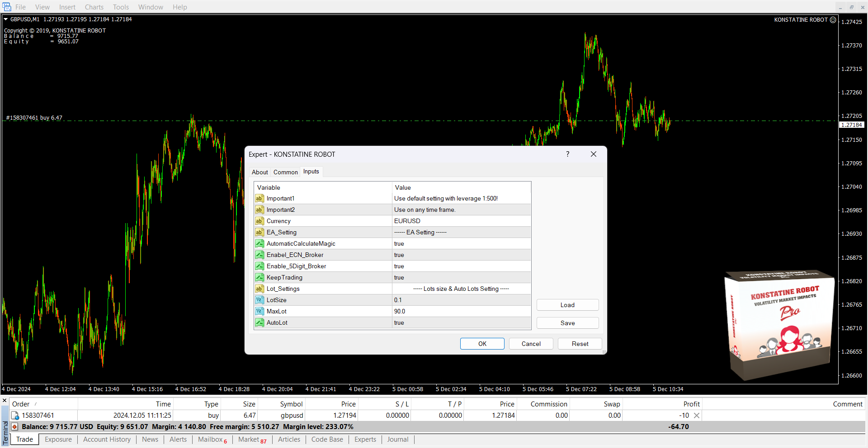
Task: Open the Charts menu
Action: (94, 7)
